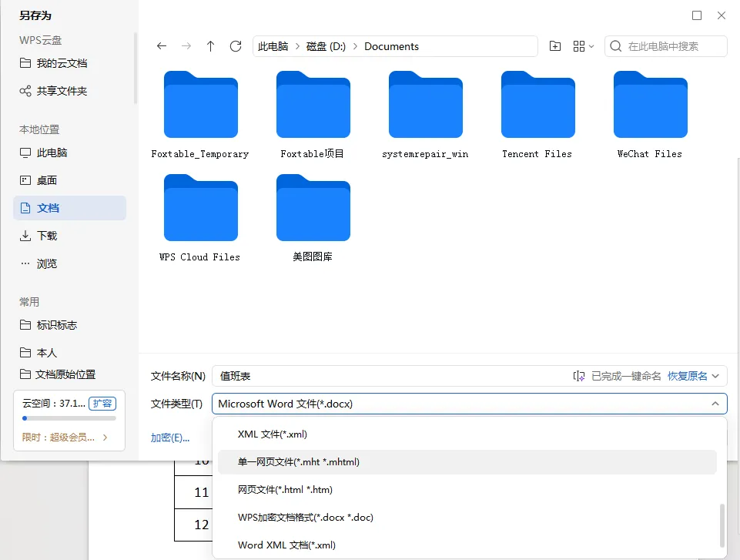Select the systemrepair_win folder
The width and height of the screenshot is (740, 560).
pyautogui.click(x=425, y=116)
